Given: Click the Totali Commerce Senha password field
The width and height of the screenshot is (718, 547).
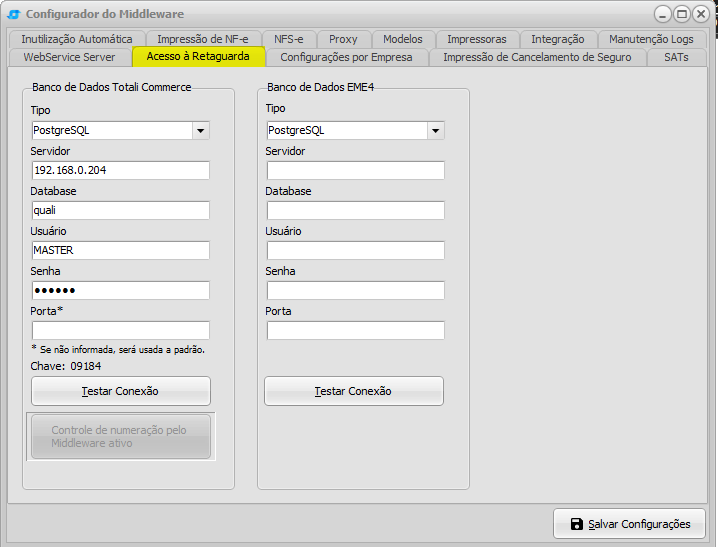Looking at the screenshot, I should point(121,291).
